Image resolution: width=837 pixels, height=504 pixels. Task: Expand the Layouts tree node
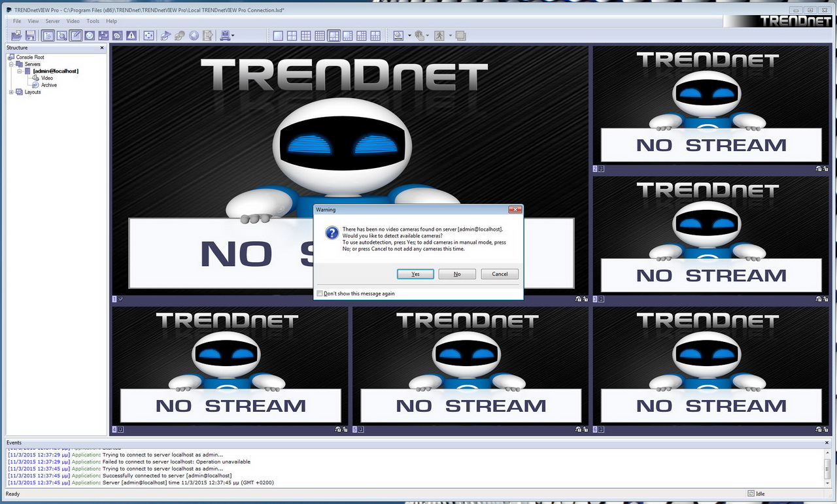11,92
